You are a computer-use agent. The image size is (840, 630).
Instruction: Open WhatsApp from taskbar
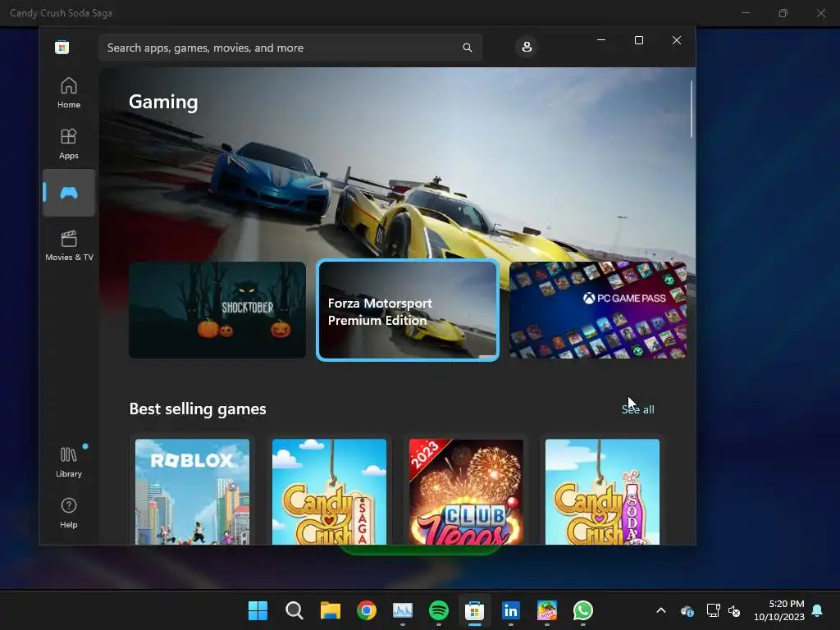[x=583, y=610]
